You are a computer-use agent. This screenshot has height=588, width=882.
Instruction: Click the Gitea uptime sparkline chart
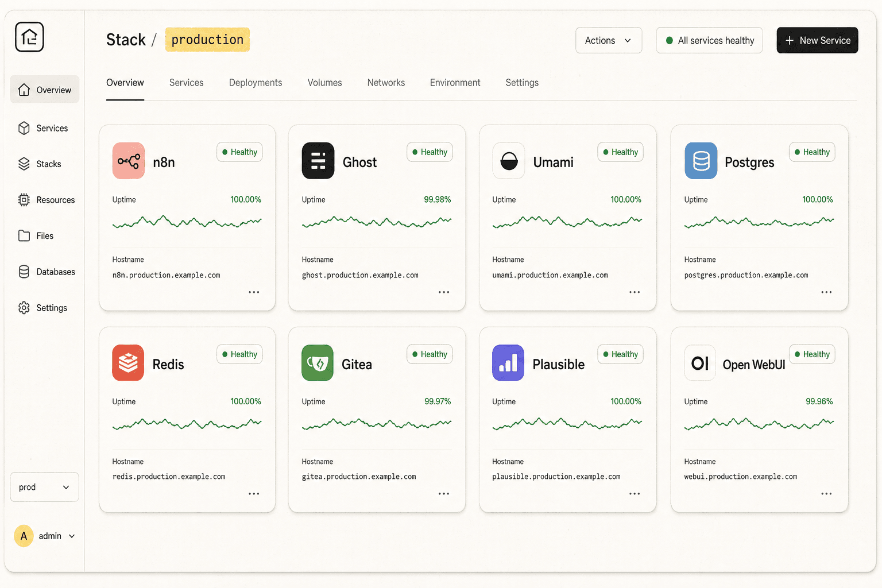[377, 424]
